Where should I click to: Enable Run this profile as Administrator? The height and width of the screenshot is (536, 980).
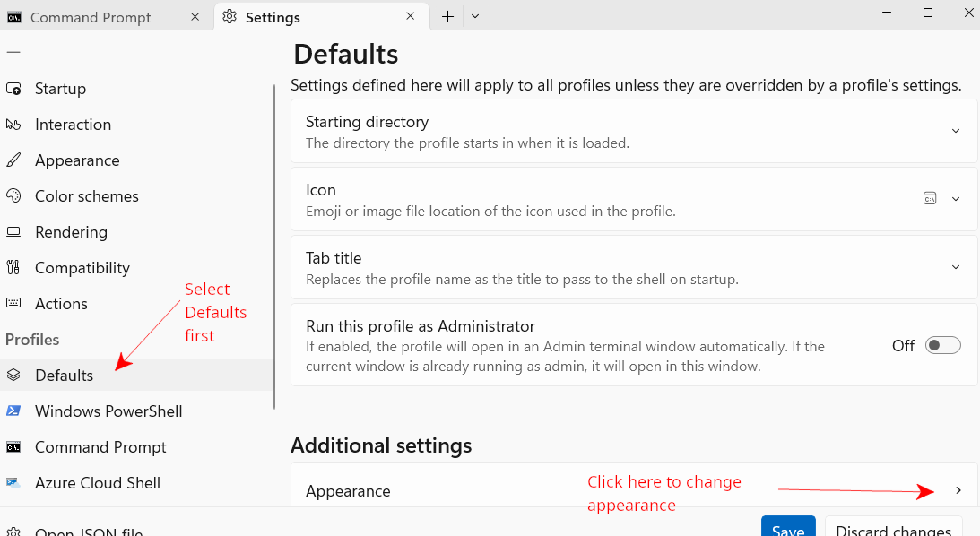(942, 344)
